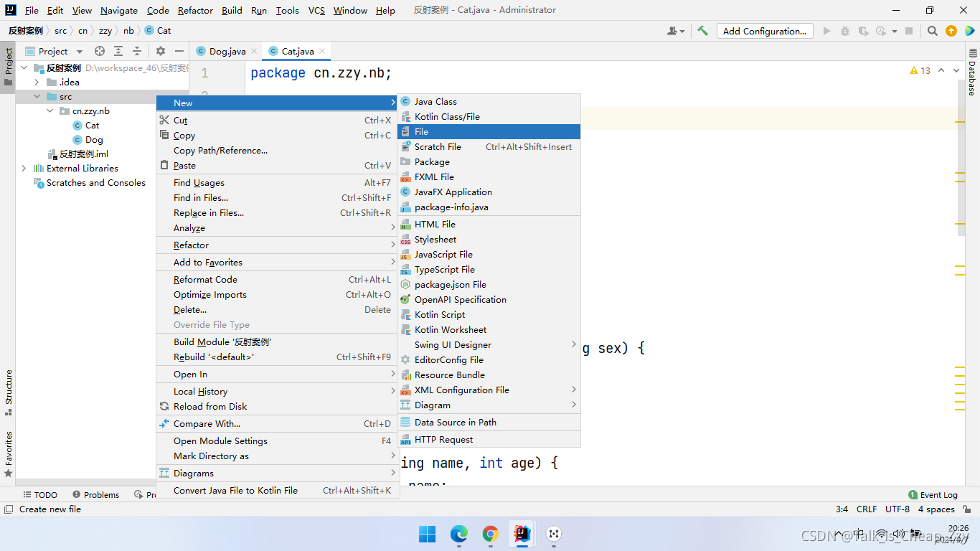Click Convert Java File to Kotlin File
The width and height of the screenshot is (980, 551).
[278, 490]
